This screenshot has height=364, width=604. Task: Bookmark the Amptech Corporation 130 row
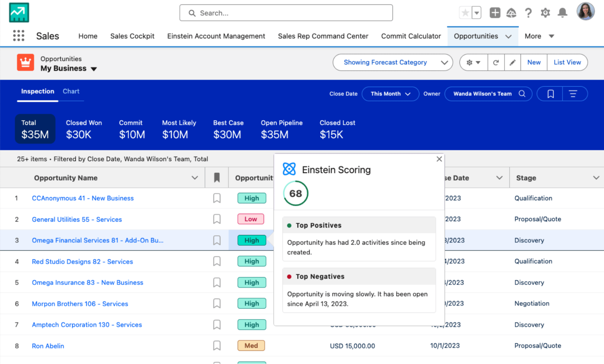[217, 325]
